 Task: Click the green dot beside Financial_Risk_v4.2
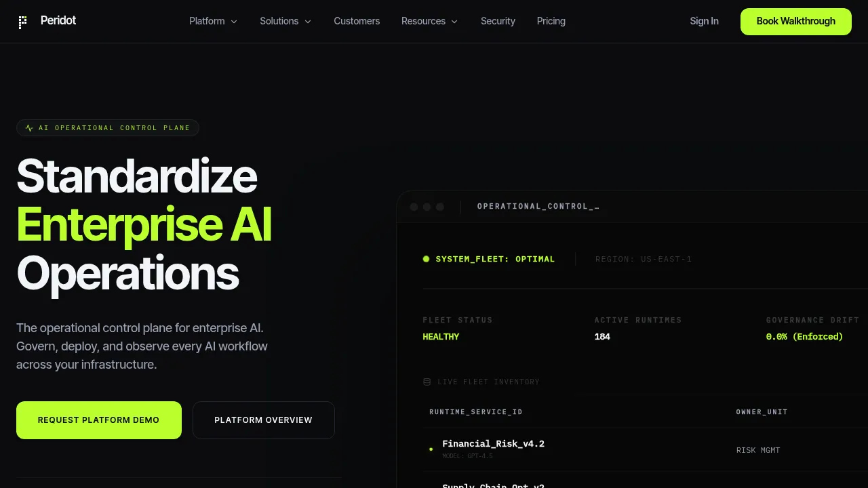pos(431,449)
